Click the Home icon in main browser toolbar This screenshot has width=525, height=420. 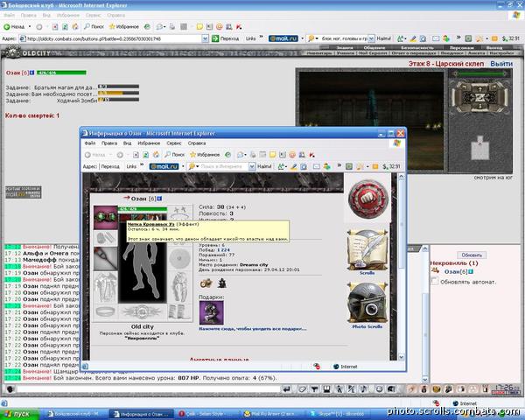[x=75, y=27]
